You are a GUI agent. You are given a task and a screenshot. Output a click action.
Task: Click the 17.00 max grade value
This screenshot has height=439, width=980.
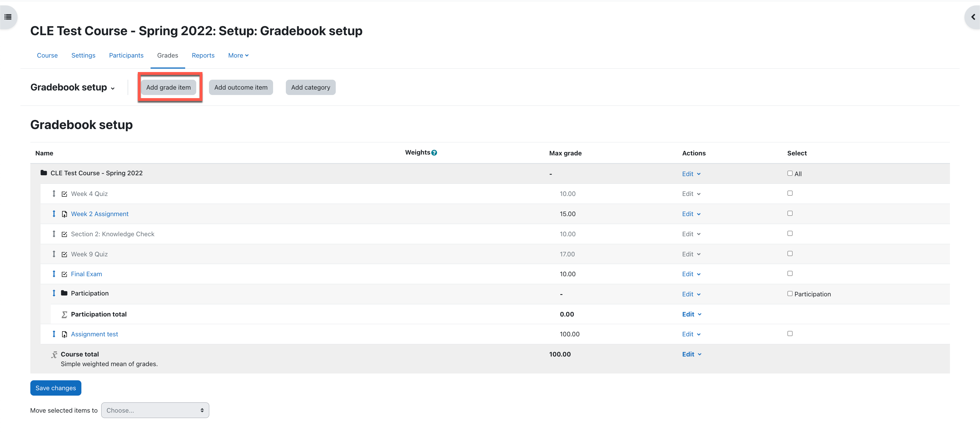(567, 254)
